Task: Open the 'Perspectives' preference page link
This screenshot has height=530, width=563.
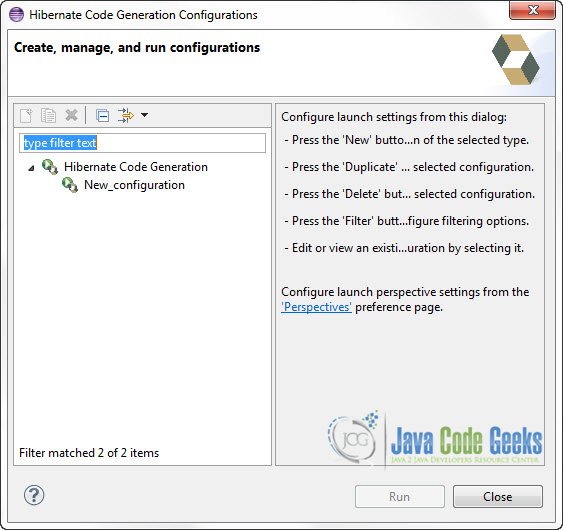Action: [x=316, y=307]
